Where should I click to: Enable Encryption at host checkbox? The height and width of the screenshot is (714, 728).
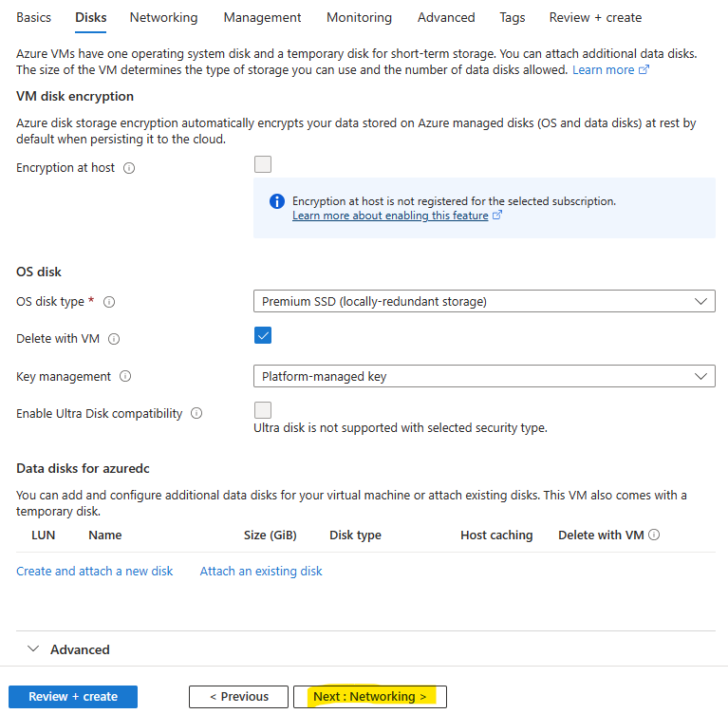point(263,164)
